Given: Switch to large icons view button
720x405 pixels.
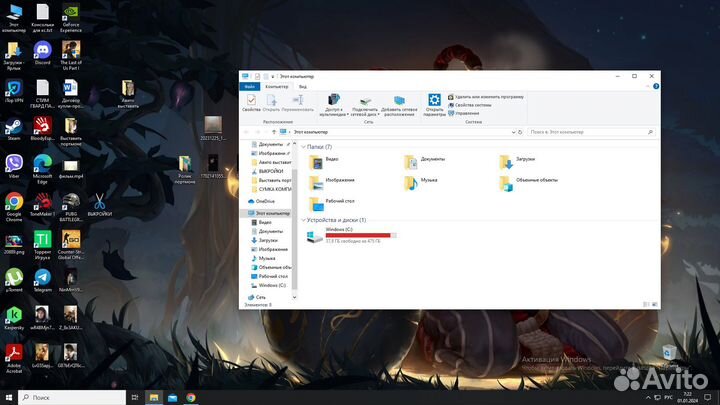Looking at the screenshot, I should point(654,304).
